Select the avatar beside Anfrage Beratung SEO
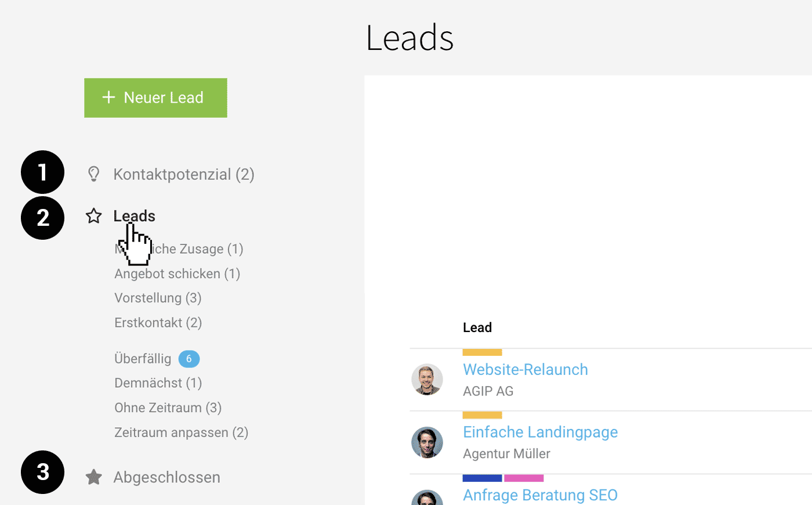Image resolution: width=812 pixels, height=505 pixels. (x=427, y=499)
